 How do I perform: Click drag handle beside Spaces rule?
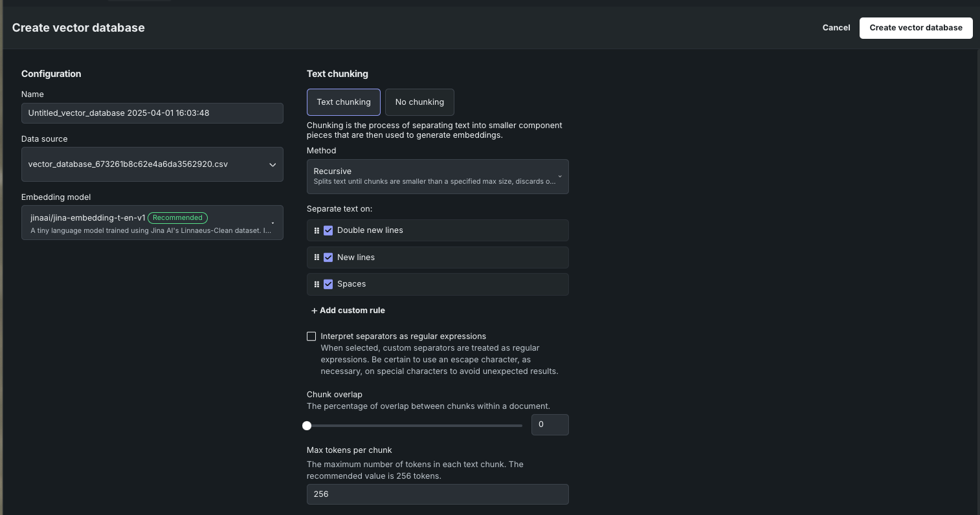(317, 284)
